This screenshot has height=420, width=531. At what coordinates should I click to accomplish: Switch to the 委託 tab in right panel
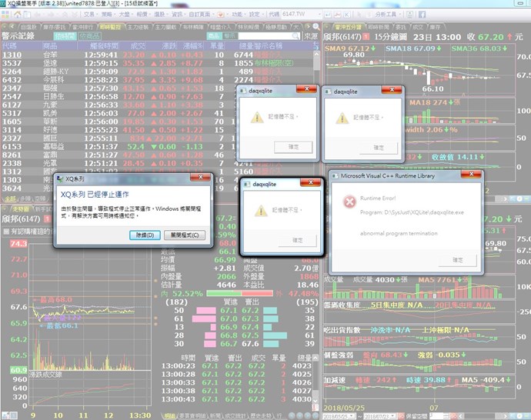tap(401, 27)
